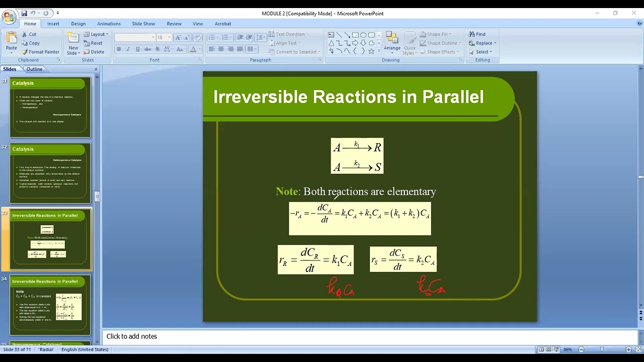Viewport: 644px width, 362px height.
Task: Open the Office Button menu
Action: (9, 17)
